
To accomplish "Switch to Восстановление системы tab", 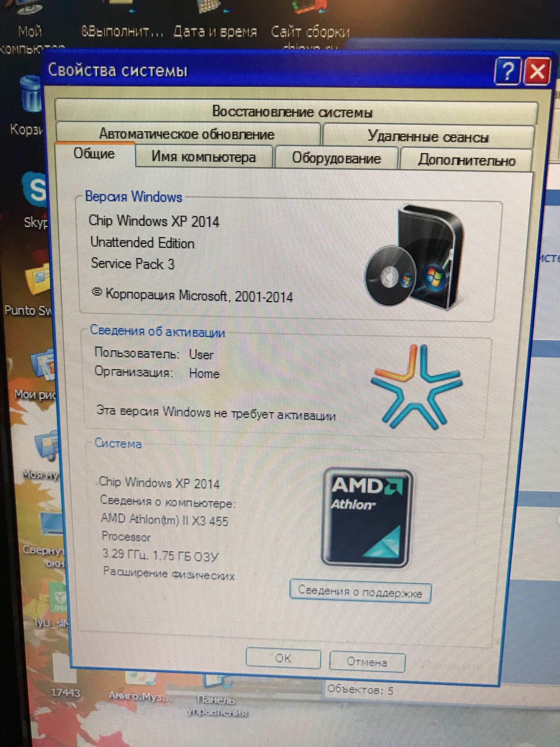I will click(292, 111).
